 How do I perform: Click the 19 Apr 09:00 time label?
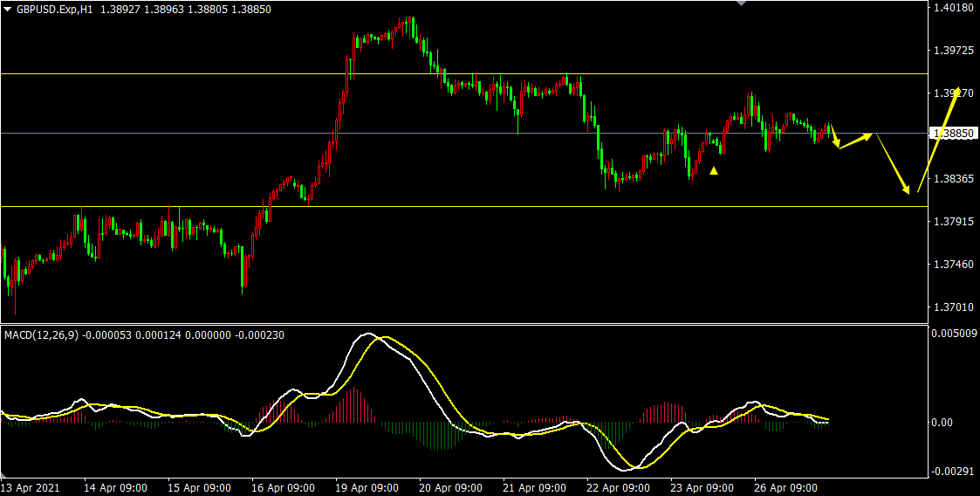coord(367,487)
